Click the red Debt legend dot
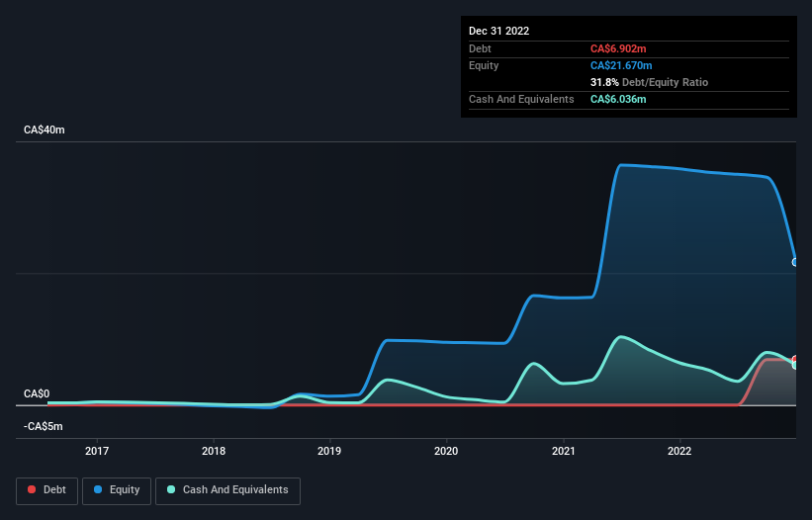The height and width of the screenshot is (520, 812). 32,489
